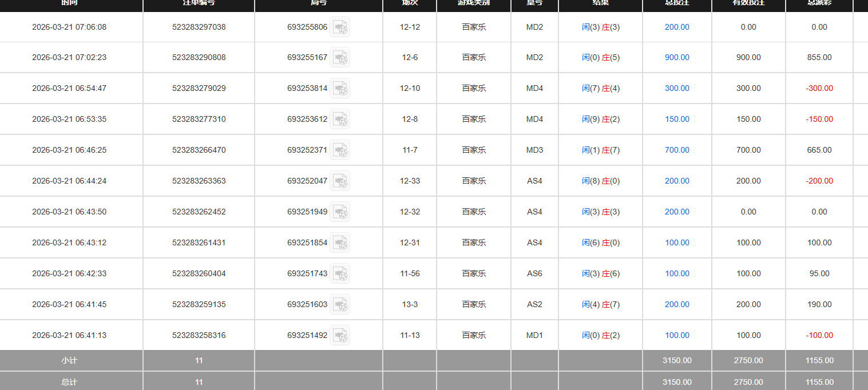Click the red -300.00 payout value

coord(819,89)
